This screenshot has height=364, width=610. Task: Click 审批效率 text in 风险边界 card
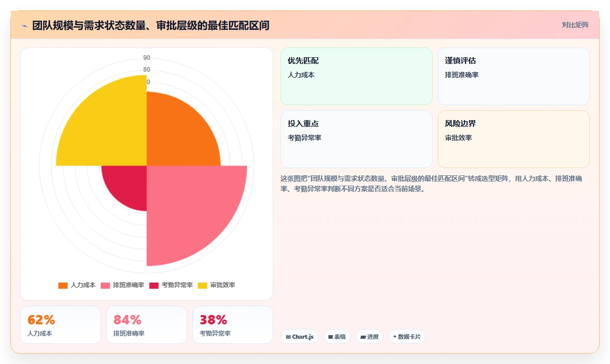click(458, 138)
